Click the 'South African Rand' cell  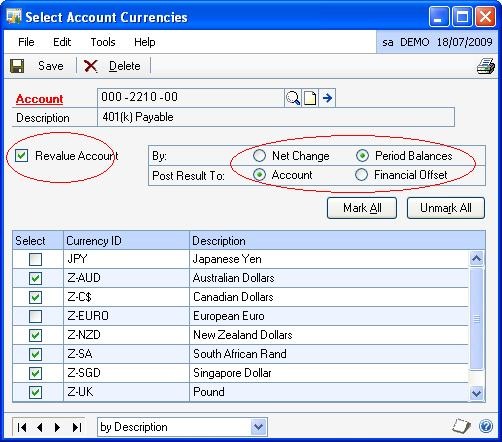[x=329, y=354]
